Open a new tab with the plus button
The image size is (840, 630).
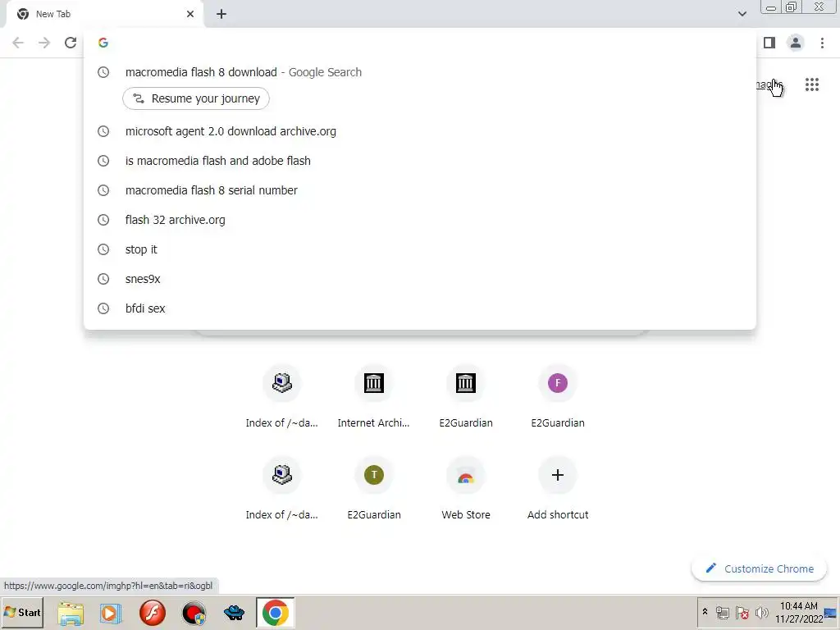coord(221,14)
